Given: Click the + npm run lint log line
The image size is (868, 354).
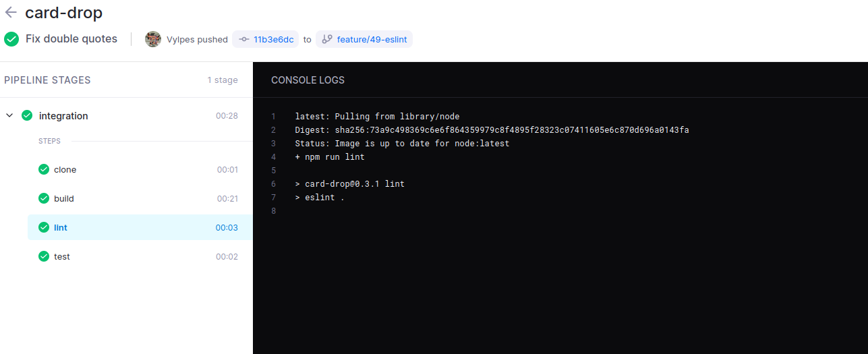Looking at the screenshot, I should (330, 156).
